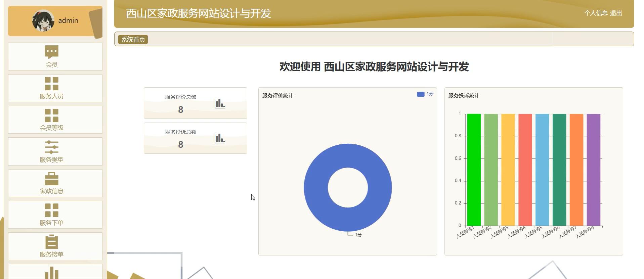The height and width of the screenshot is (279, 644).
Task: Click the purple bar for 人员账号8
Action: 594,170
